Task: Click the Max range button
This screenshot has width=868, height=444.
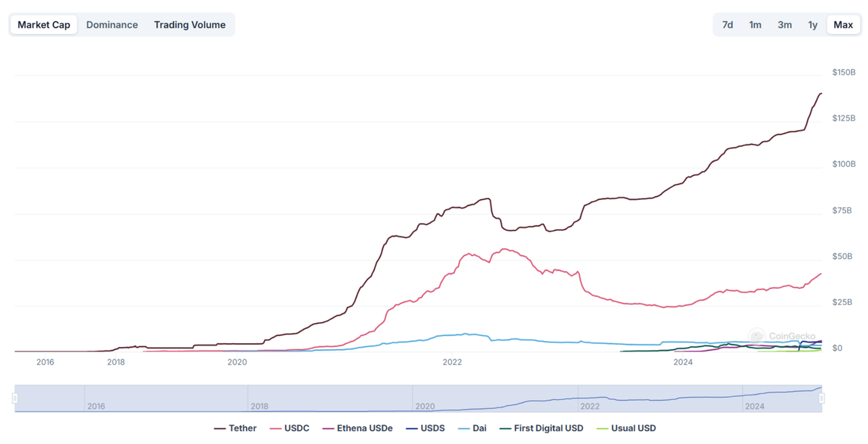Action: tap(843, 25)
